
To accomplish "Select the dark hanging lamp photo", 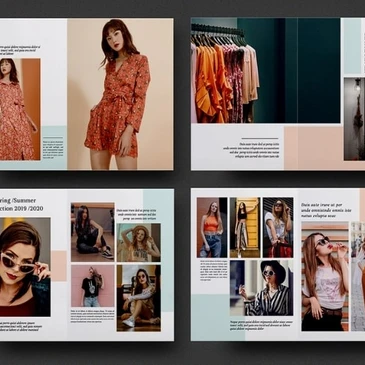I will pos(354,119).
